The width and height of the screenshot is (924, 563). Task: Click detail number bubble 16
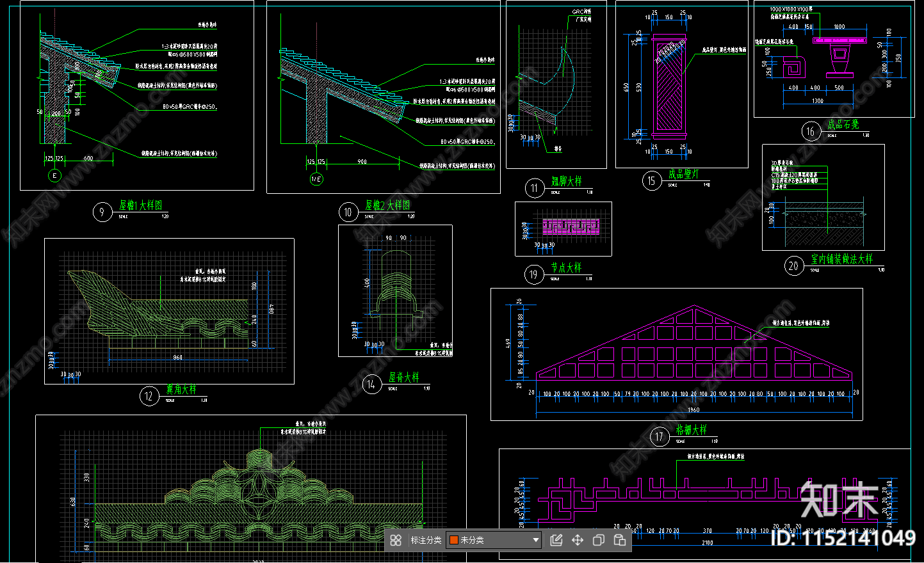(x=811, y=131)
